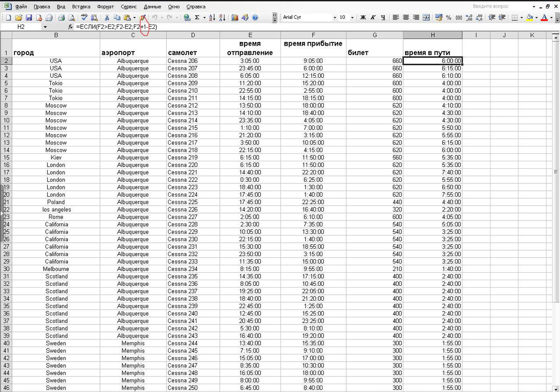Open the Вставка menu

[x=81, y=7]
